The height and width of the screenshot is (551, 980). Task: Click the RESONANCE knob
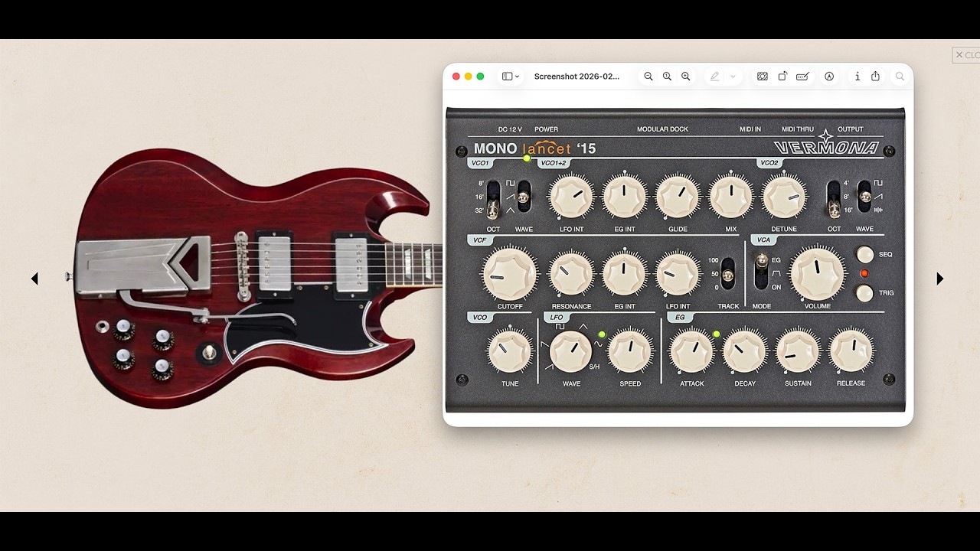[571, 273]
